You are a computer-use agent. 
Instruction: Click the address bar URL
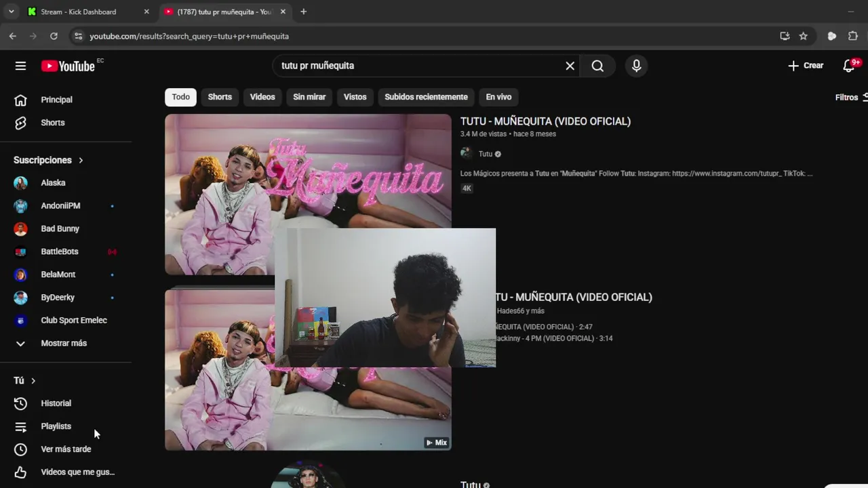point(189,36)
